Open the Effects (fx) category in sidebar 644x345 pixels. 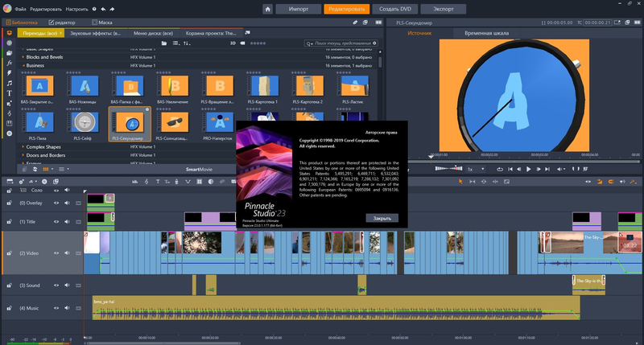8,62
